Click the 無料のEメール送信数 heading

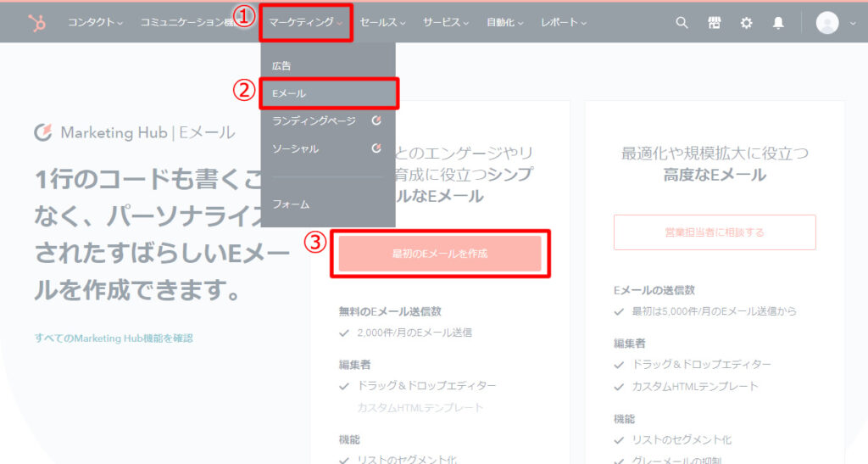(x=390, y=311)
